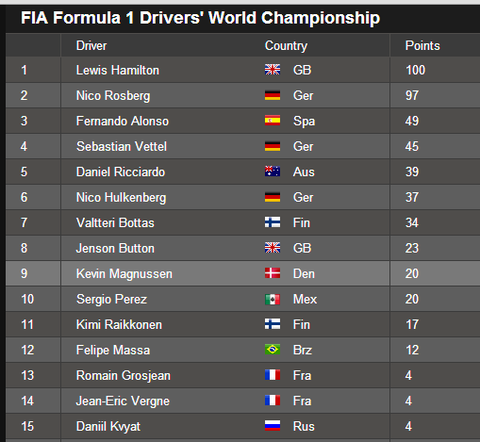
Task: Click the Australian flag for Daniel Ricciardo
Action: 272,171
